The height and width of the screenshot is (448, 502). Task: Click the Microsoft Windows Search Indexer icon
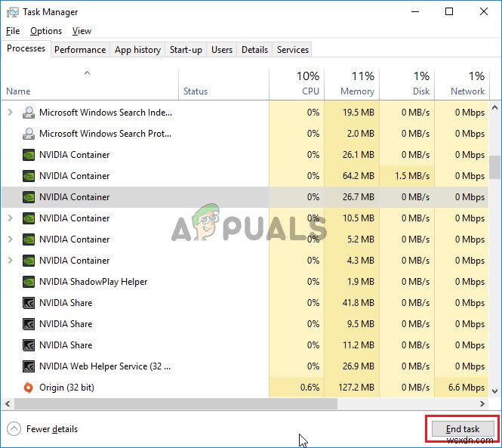tap(29, 113)
